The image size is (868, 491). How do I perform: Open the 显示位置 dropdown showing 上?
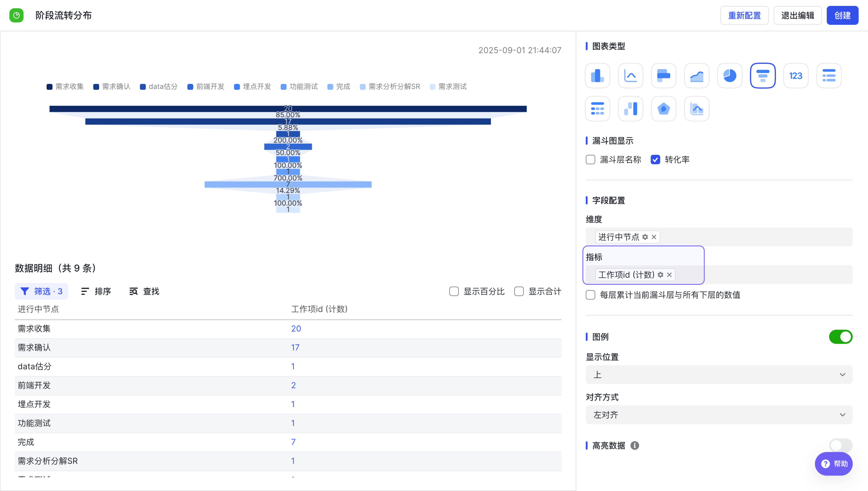pos(719,374)
